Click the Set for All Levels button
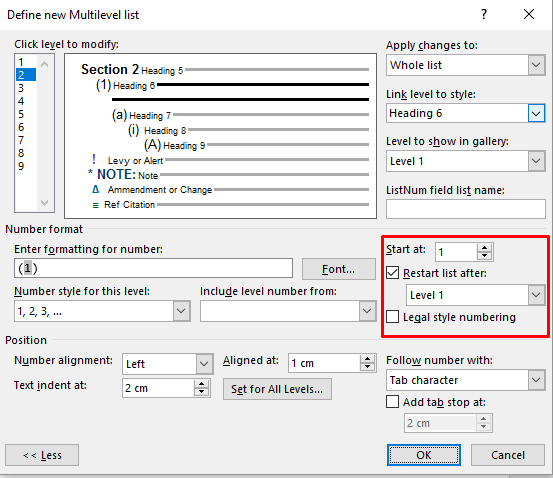 pyautogui.click(x=277, y=389)
